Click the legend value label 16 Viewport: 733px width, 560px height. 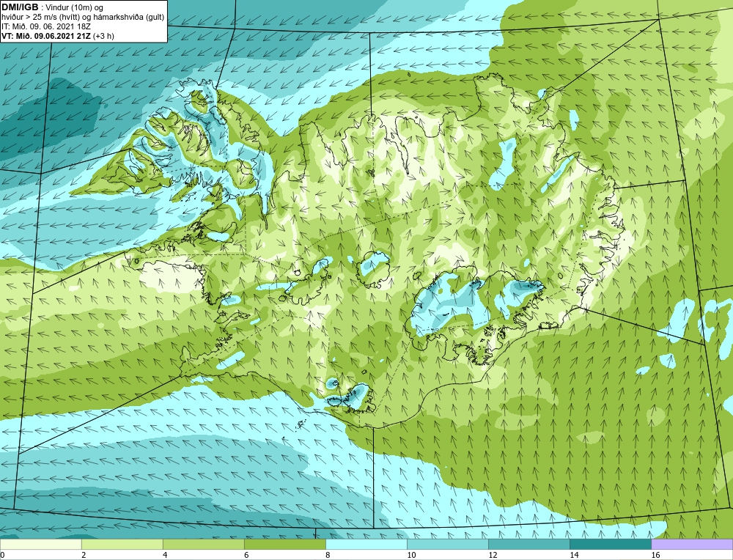(655, 555)
